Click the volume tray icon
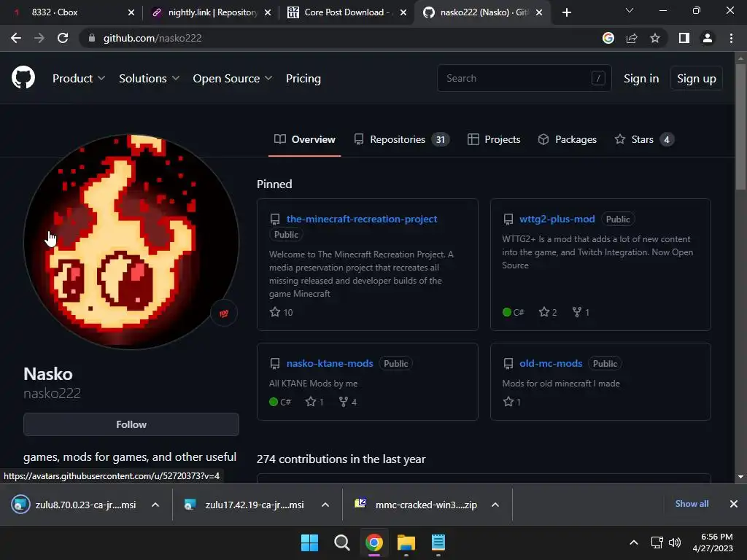The image size is (747, 560). (675, 542)
